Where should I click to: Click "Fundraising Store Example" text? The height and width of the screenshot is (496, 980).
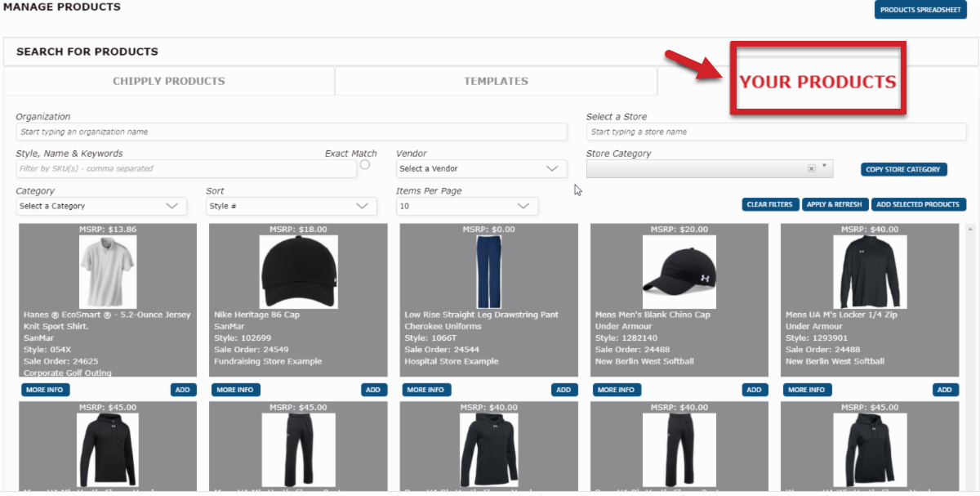point(268,361)
